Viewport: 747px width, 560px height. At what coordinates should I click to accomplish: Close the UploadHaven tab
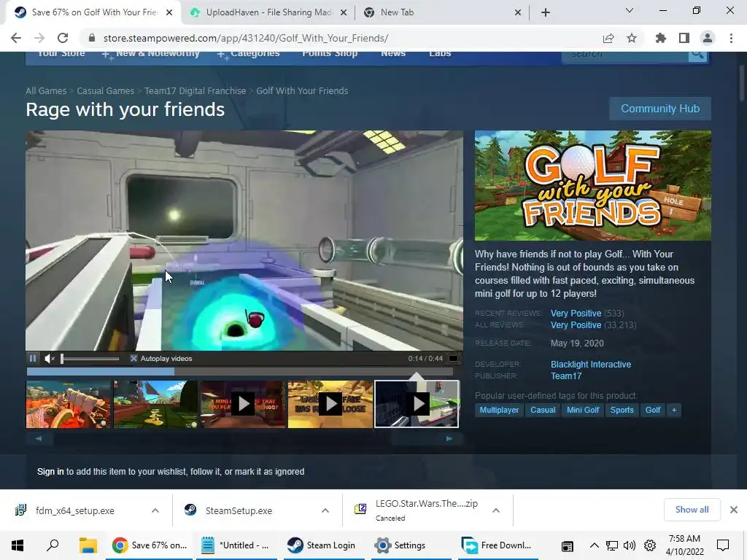pyautogui.click(x=344, y=12)
